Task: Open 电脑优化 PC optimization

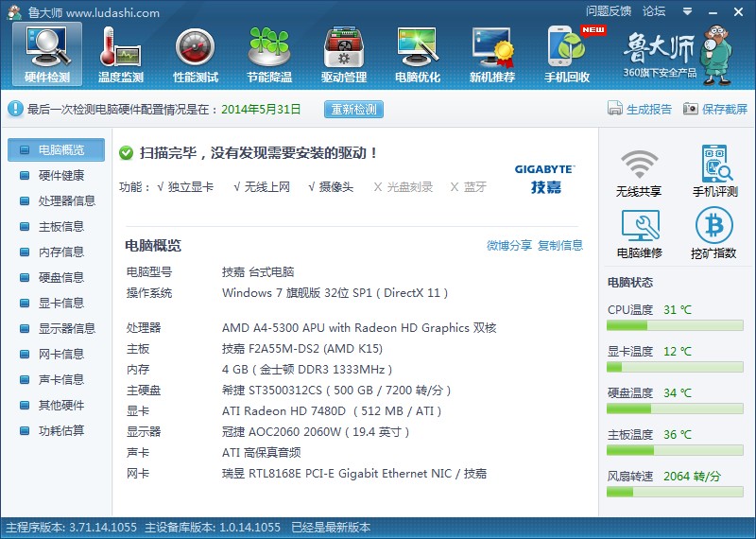Action: pyautogui.click(x=418, y=55)
